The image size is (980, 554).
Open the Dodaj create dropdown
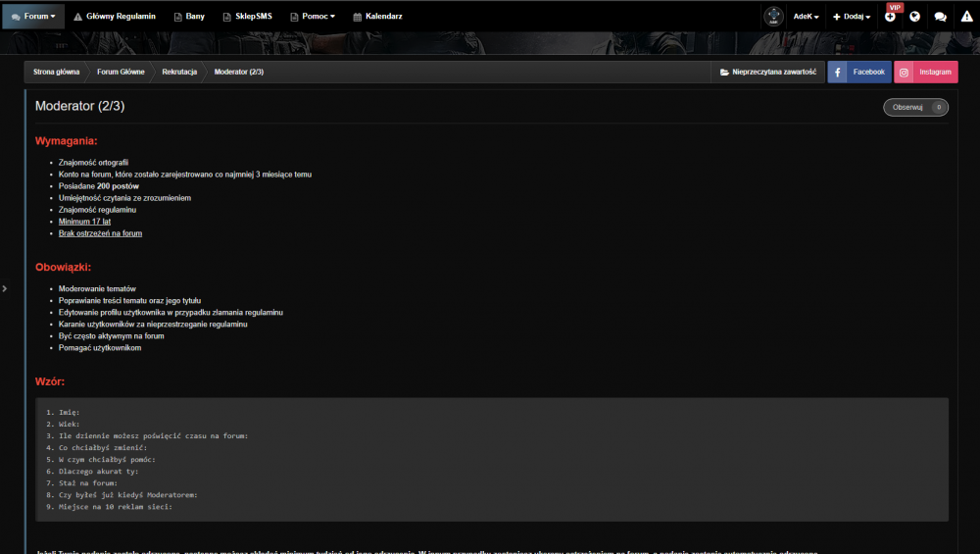pyautogui.click(x=852, y=17)
